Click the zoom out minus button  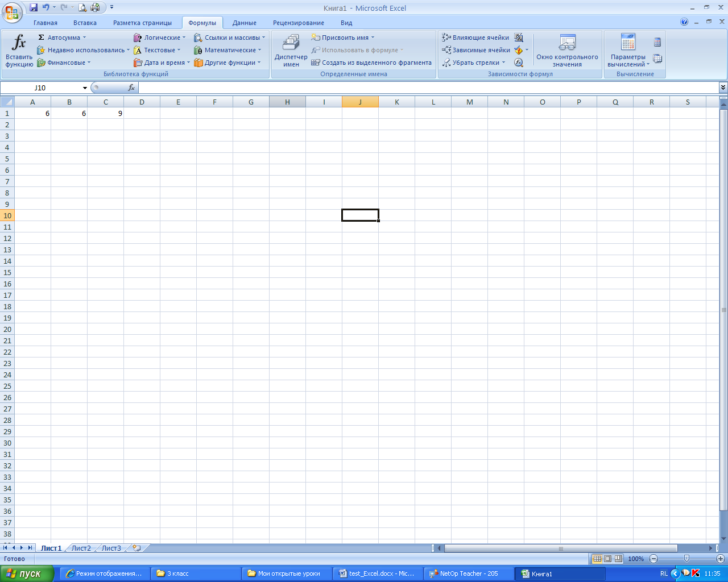coord(653,559)
